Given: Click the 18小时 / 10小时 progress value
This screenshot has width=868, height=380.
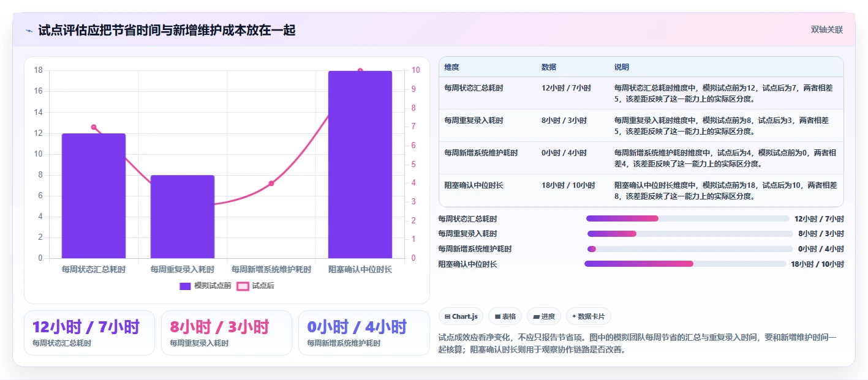Looking at the screenshot, I should (817, 264).
